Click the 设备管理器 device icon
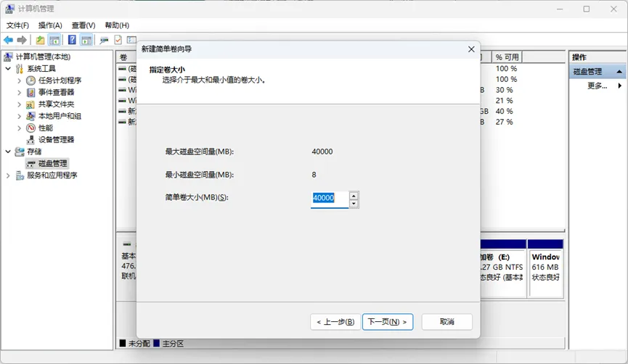This screenshot has width=628, height=364. tap(30, 140)
